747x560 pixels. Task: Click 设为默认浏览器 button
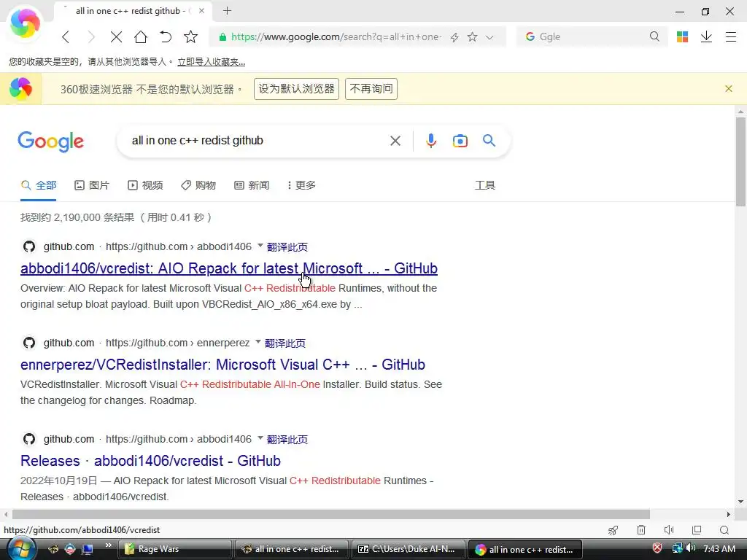(296, 89)
